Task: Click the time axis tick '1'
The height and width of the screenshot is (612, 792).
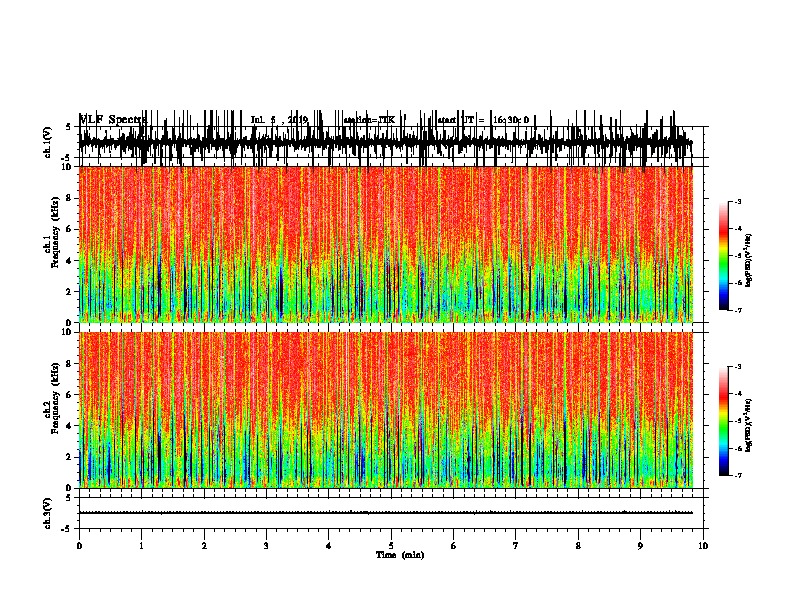Action: click(141, 546)
